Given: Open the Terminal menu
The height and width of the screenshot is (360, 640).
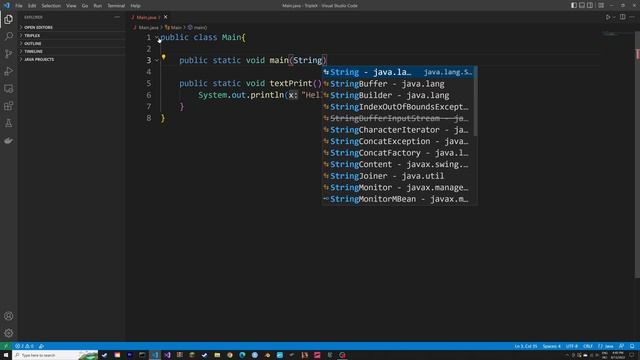Looking at the screenshot, I should click(116, 6).
